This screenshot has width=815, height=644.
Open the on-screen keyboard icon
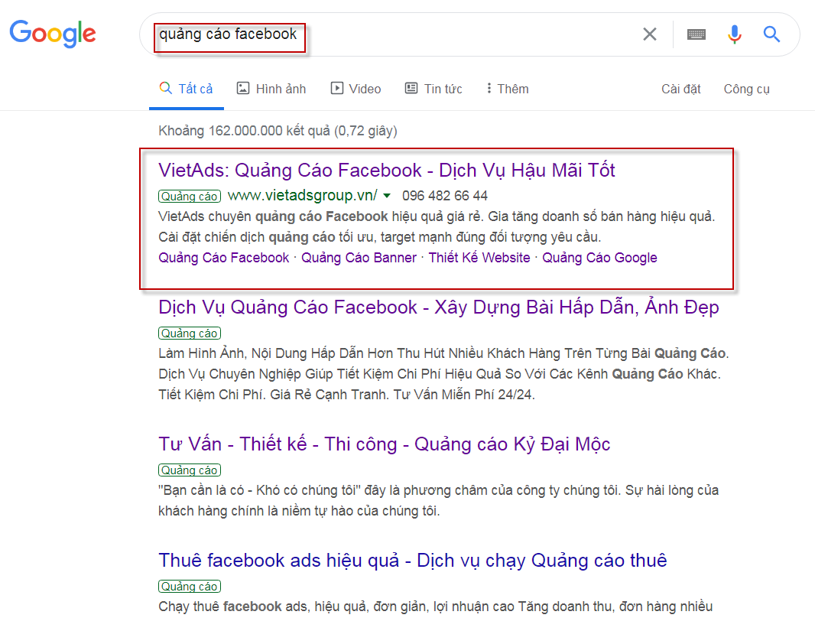click(x=696, y=34)
